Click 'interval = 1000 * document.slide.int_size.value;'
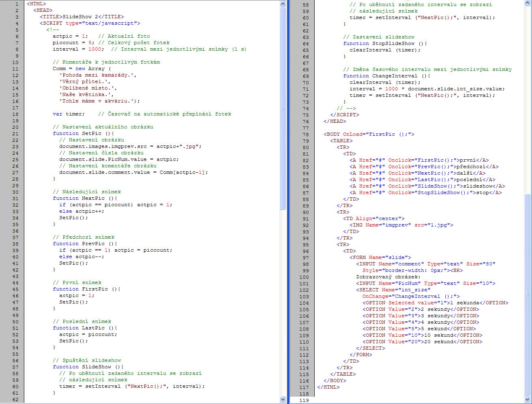The height and width of the screenshot is (404, 532). 427,89
